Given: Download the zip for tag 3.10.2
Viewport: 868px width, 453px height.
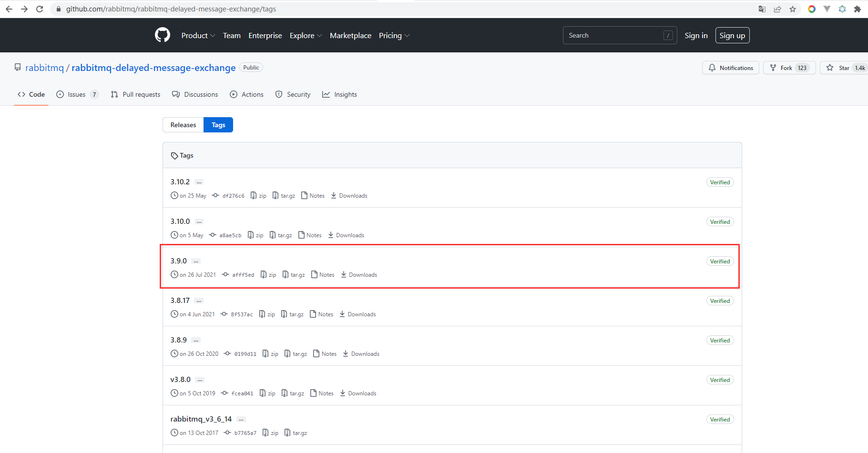Looking at the screenshot, I should (258, 196).
